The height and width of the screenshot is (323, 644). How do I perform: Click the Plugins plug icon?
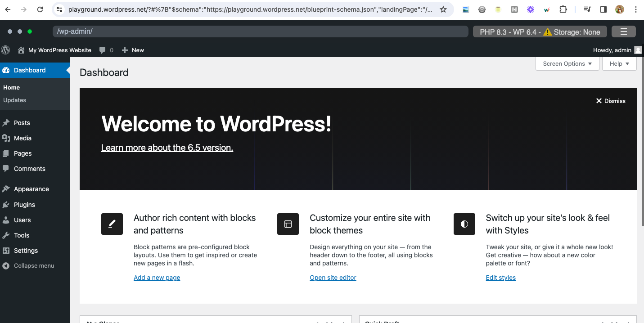[6, 205]
